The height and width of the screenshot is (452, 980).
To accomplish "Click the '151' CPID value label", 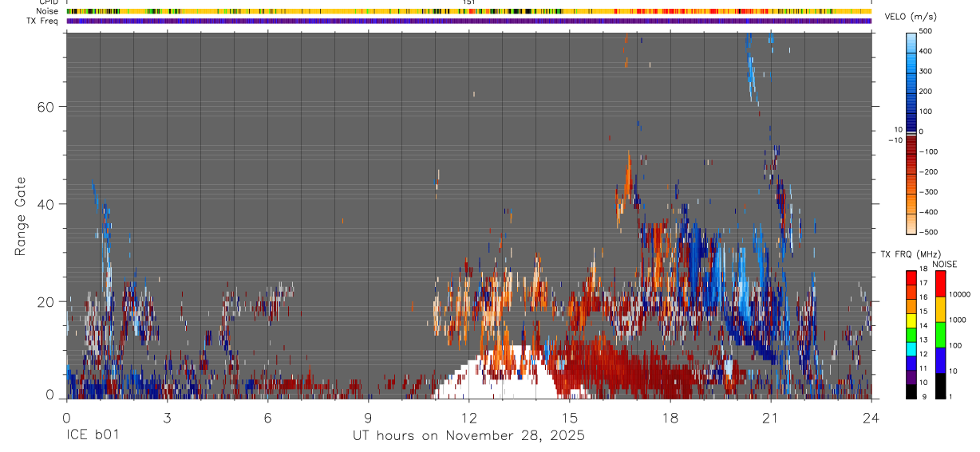I will pos(469,2).
